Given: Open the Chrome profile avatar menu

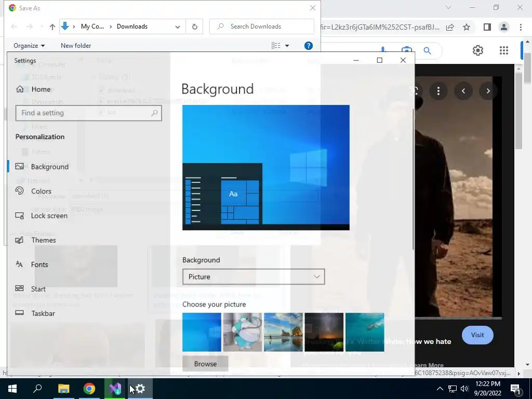Looking at the screenshot, I should coord(504,27).
